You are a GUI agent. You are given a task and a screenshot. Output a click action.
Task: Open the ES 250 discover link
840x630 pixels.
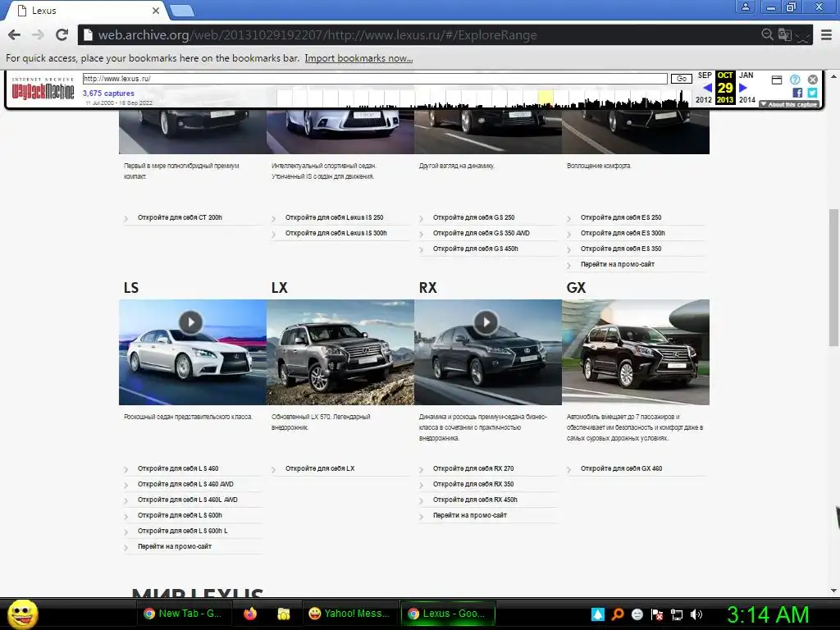pos(621,217)
